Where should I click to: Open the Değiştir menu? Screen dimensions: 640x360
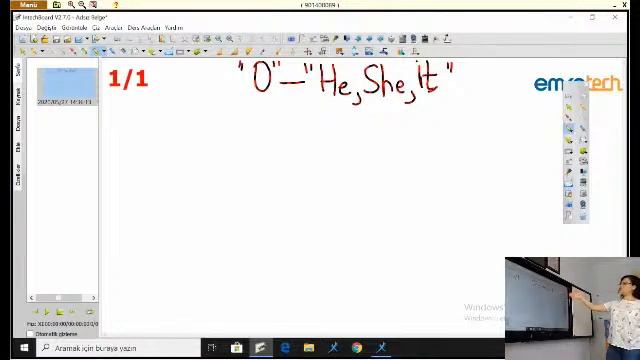click(47, 28)
